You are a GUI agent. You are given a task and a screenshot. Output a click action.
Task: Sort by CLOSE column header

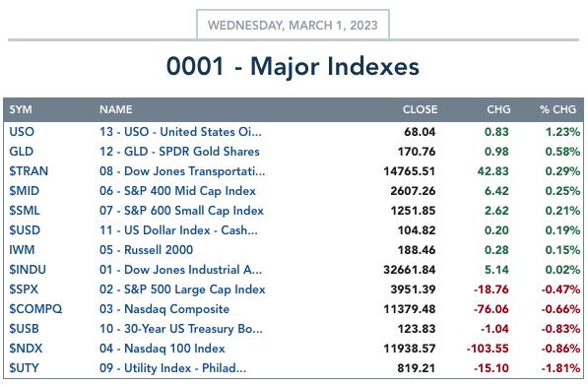pyautogui.click(x=420, y=109)
